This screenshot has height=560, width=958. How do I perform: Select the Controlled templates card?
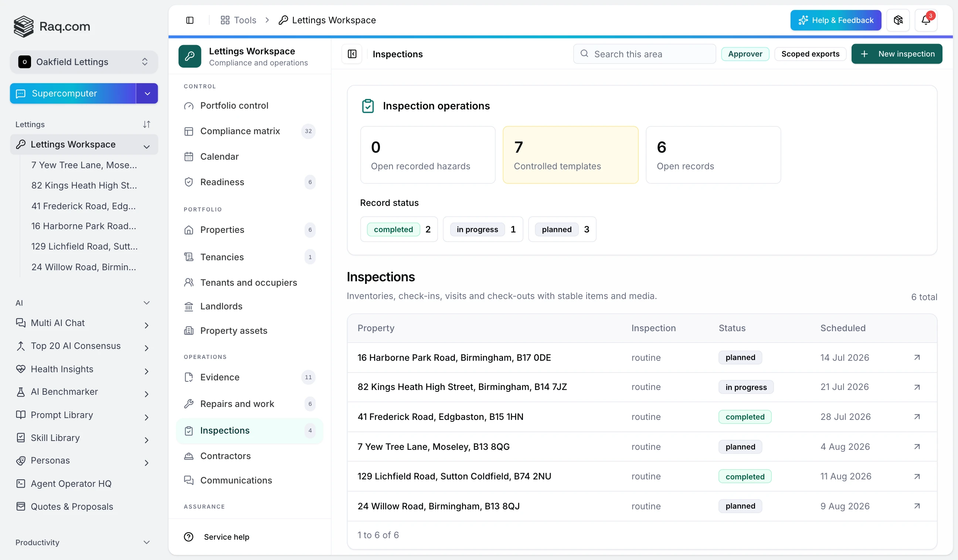(x=570, y=155)
